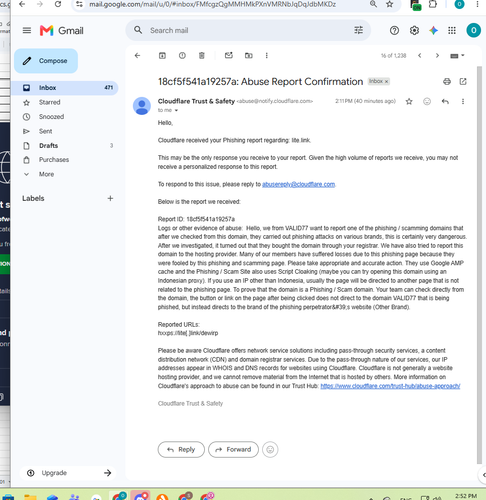Print all messages icon
Screen dimensions: 486x500
coord(447,82)
